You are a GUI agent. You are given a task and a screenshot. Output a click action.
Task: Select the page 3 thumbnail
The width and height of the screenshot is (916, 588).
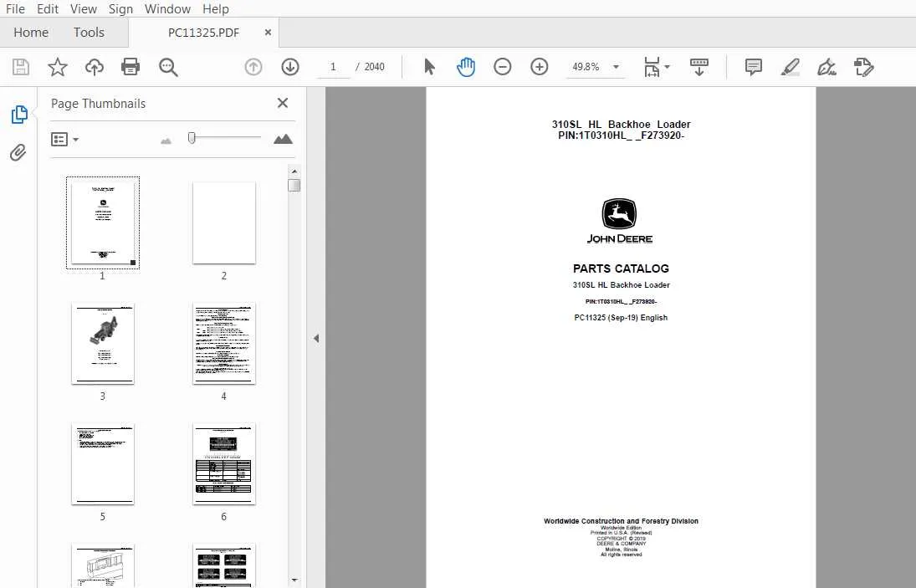click(x=103, y=344)
